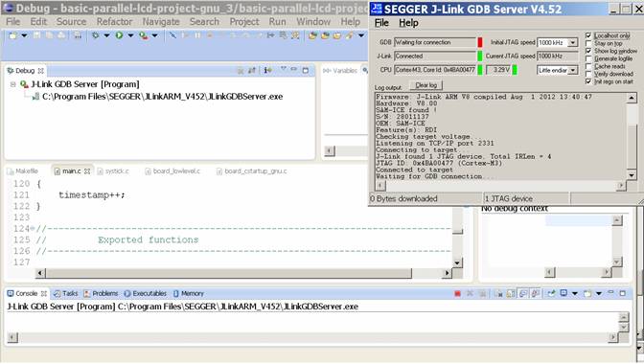This screenshot has width=644, height=364.
Task: Open the Initial JTAG speed dropdown
Action: [572, 43]
